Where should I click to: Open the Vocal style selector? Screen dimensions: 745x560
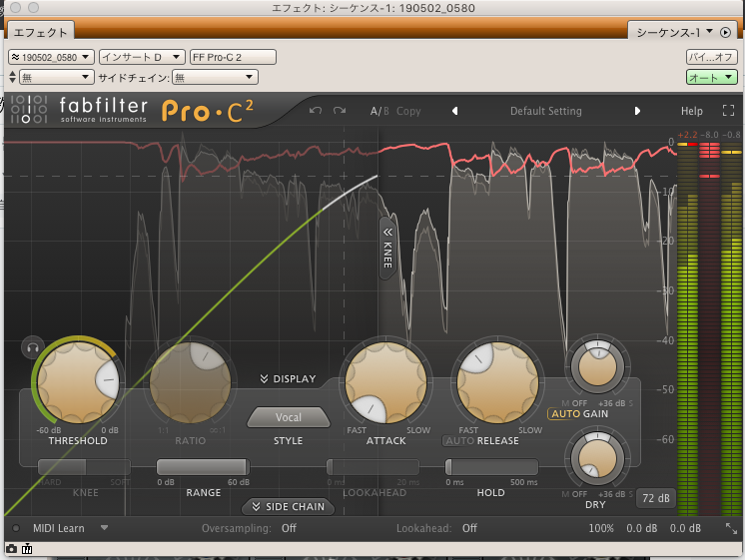(x=288, y=417)
